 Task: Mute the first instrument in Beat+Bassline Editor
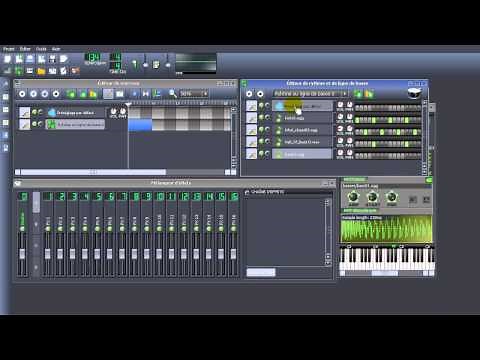pos(261,106)
